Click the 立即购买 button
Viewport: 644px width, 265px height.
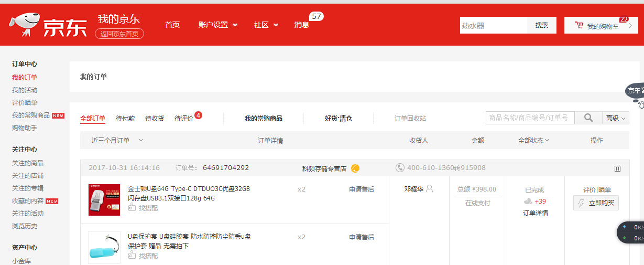(x=596, y=203)
